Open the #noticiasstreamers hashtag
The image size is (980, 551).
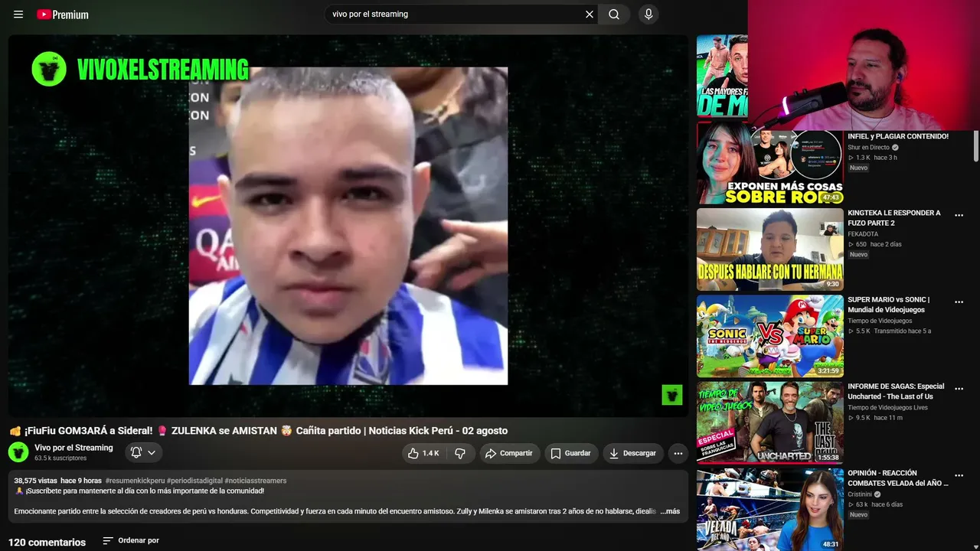pos(256,481)
